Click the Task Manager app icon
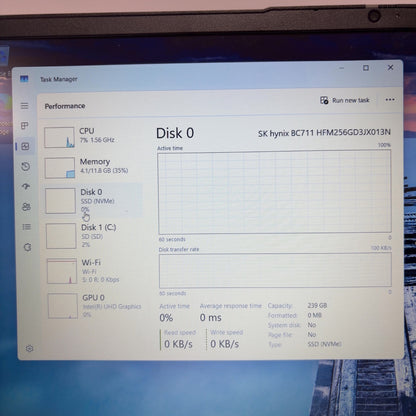 (x=24, y=79)
